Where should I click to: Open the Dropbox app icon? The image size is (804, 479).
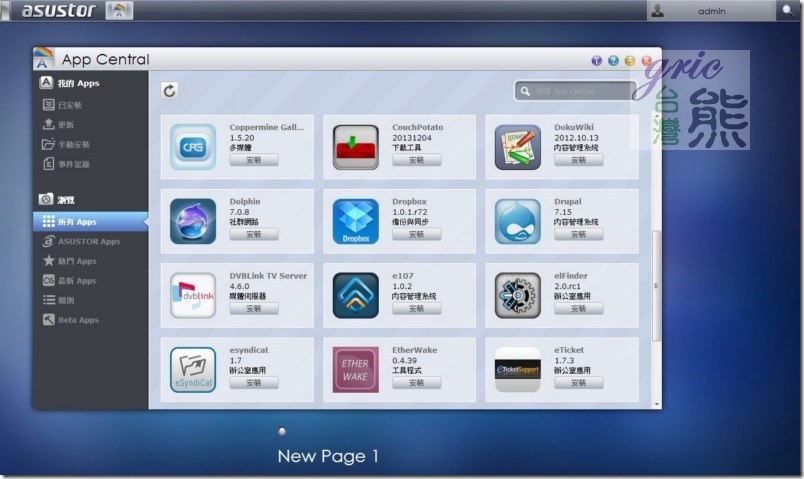point(355,221)
